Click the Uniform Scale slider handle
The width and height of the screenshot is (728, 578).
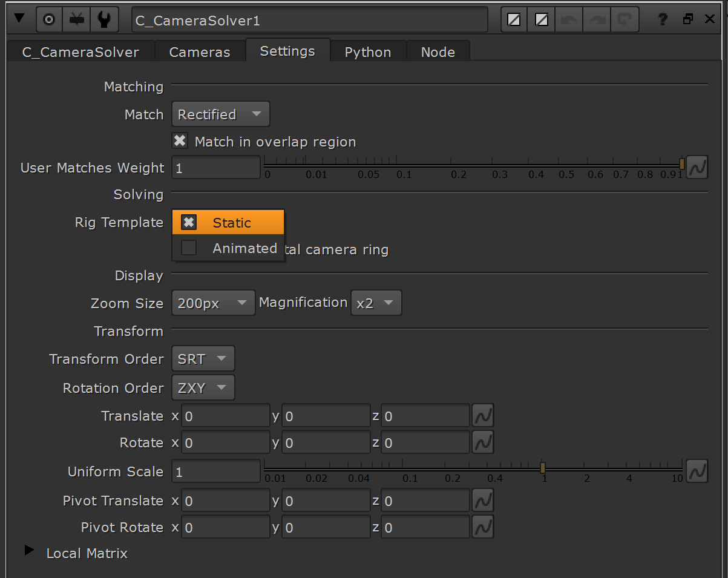(x=543, y=468)
